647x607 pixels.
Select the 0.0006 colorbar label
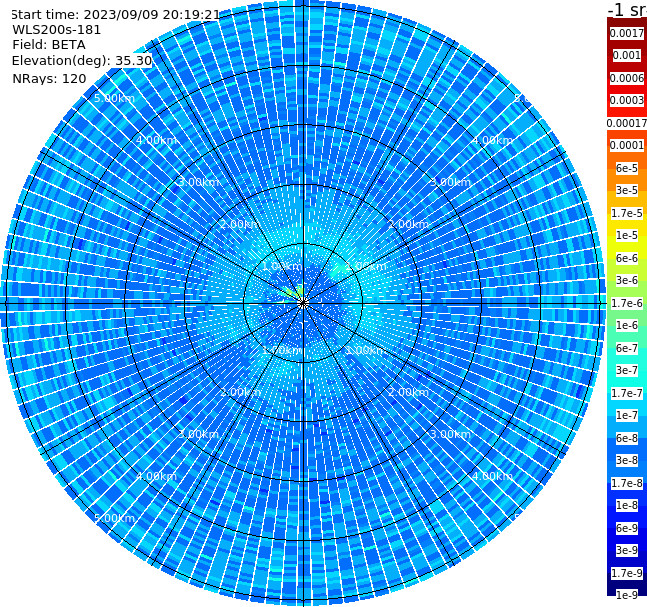627,78
